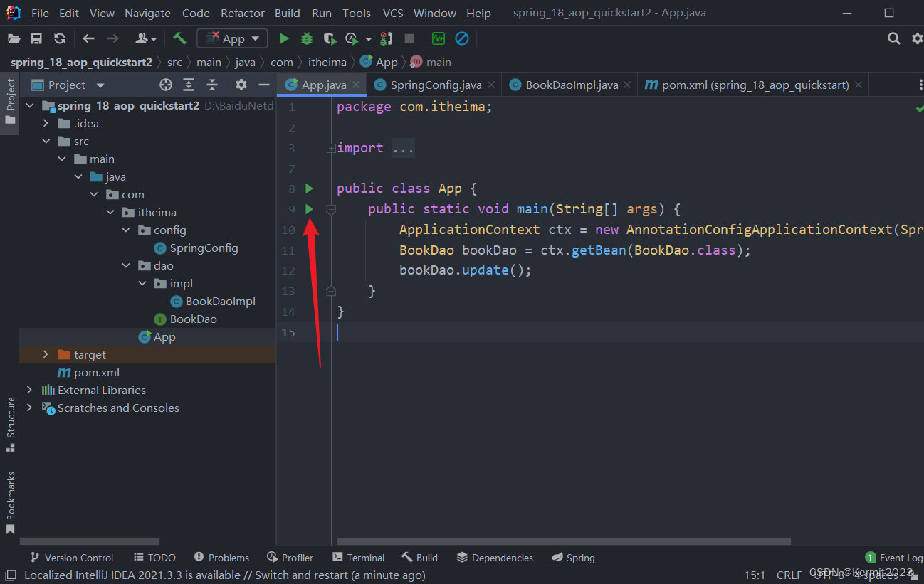Unfold the collapsed import block

(x=330, y=148)
